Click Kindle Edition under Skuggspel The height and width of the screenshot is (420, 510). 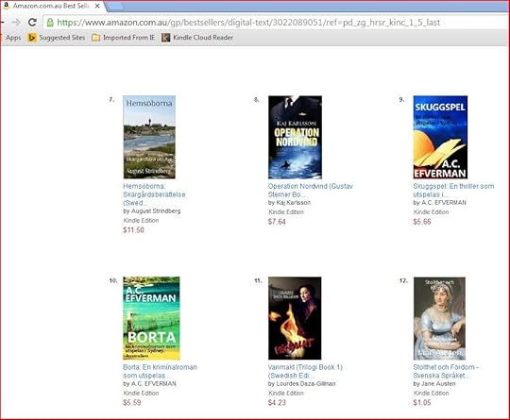tap(432, 212)
